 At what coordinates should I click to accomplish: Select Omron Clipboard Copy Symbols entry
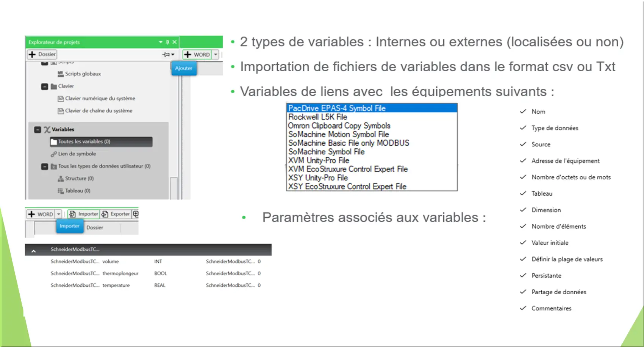coord(372,126)
